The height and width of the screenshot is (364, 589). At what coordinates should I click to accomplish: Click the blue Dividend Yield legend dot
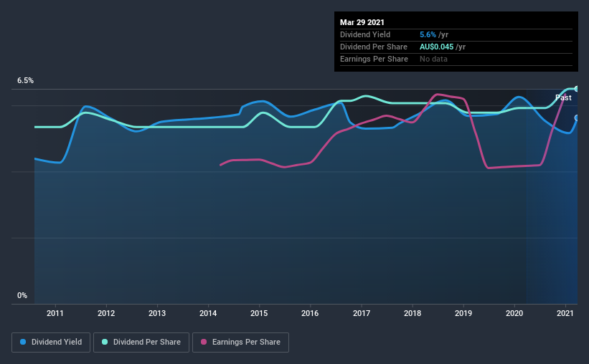click(x=23, y=342)
